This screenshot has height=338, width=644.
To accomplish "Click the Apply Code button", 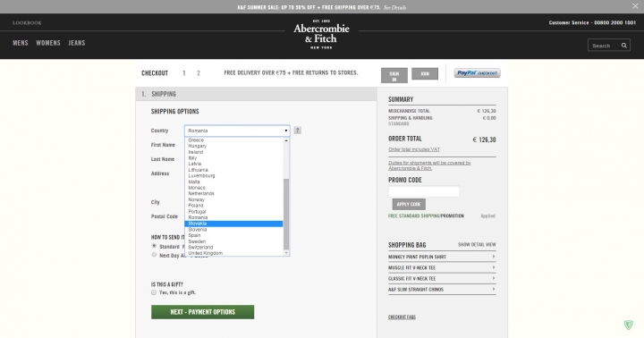I will (x=409, y=204).
